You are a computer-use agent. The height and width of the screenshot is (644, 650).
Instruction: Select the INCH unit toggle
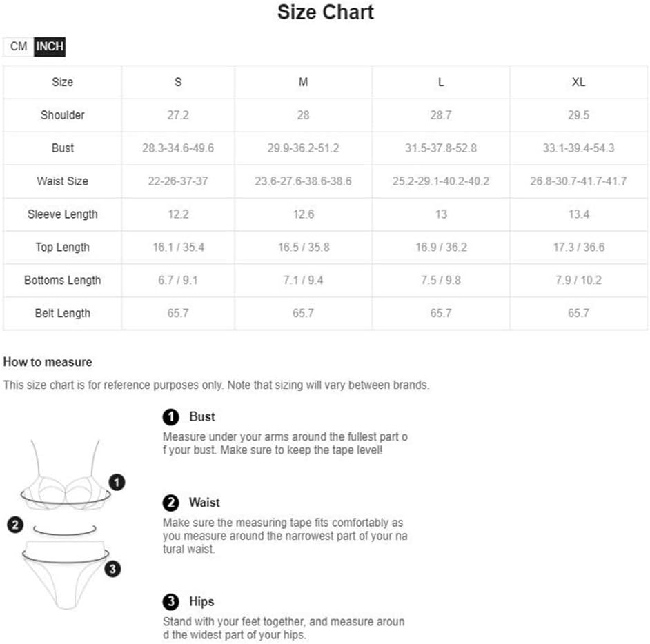[50, 46]
